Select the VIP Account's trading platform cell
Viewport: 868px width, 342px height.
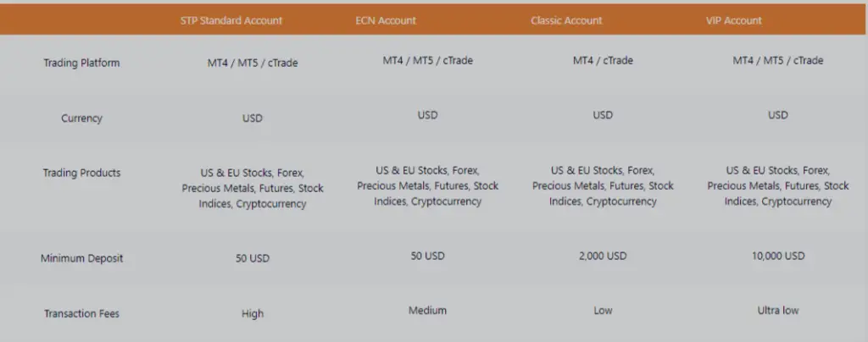[777, 60]
